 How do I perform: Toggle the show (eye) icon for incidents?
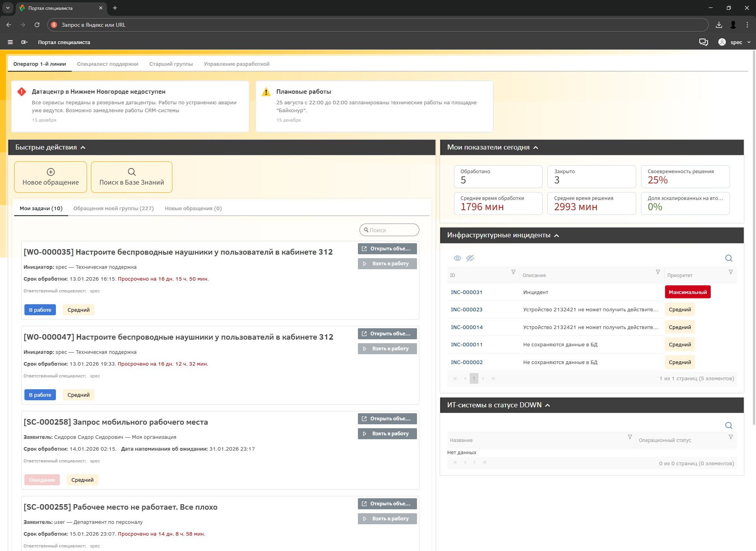pos(457,258)
